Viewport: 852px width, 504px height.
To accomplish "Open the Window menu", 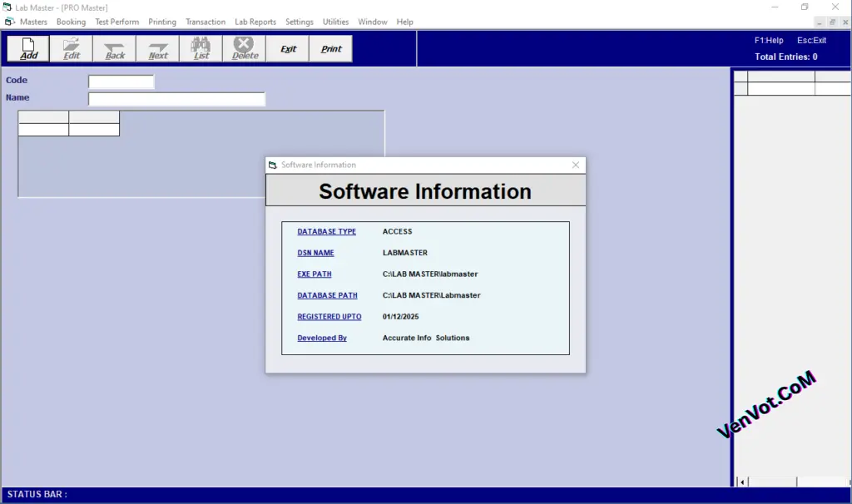I will tap(373, 22).
